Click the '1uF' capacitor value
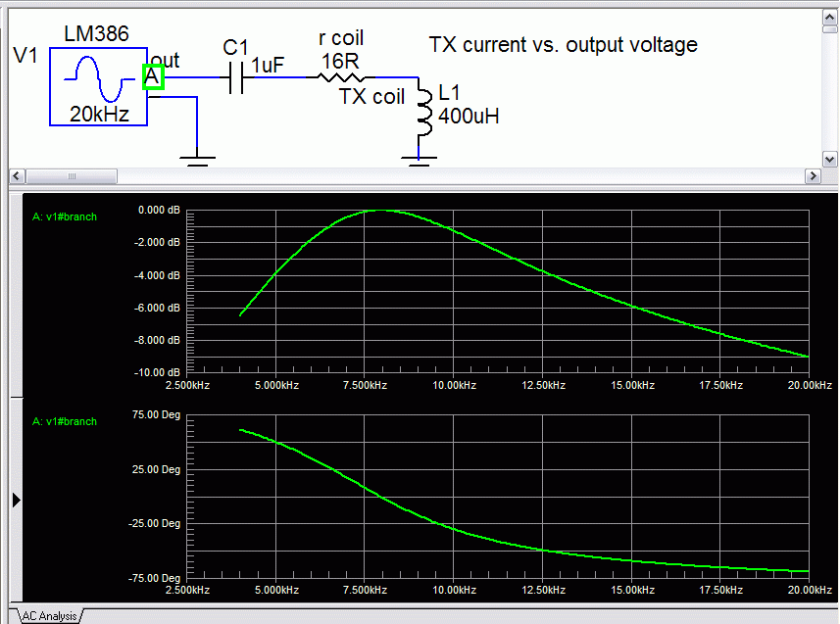Screen dimensions: 840x624 tap(268, 66)
